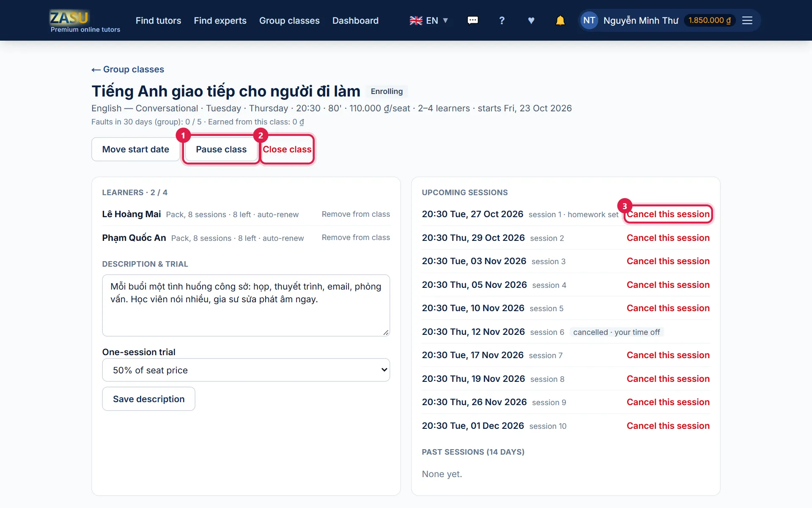Save the class description
Screen dimensions: 812x508
coord(148,399)
